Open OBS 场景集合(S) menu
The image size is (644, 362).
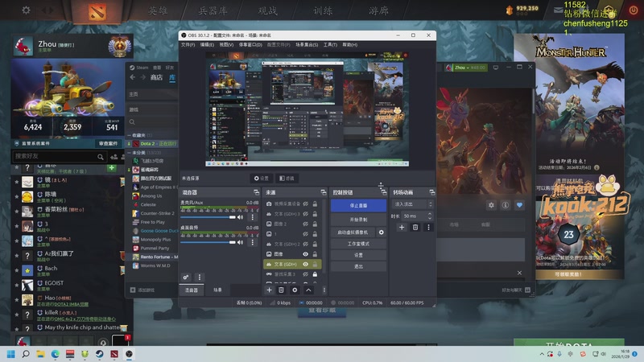click(307, 45)
